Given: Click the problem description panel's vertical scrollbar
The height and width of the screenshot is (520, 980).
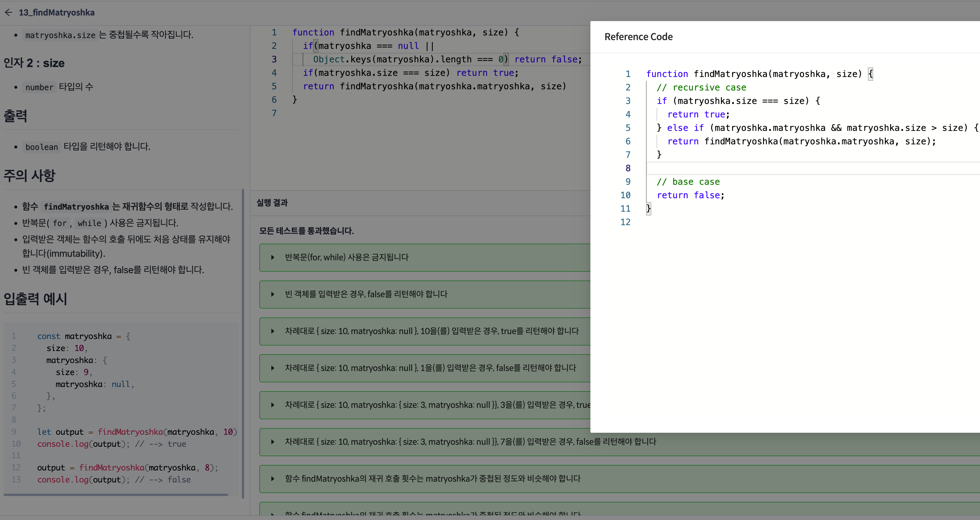Looking at the screenshot, I should click(x=243, y=343).
